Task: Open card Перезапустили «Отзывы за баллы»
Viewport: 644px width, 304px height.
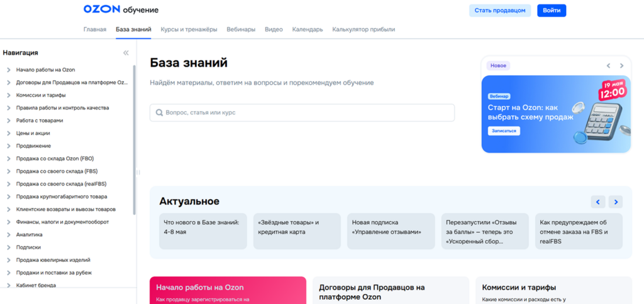Action: [x=485, y=231]
